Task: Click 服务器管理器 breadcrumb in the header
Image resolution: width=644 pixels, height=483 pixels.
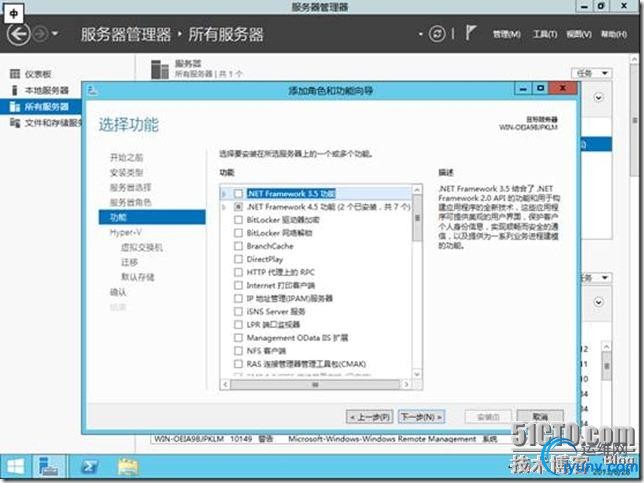Action: (x=126, y=34)
